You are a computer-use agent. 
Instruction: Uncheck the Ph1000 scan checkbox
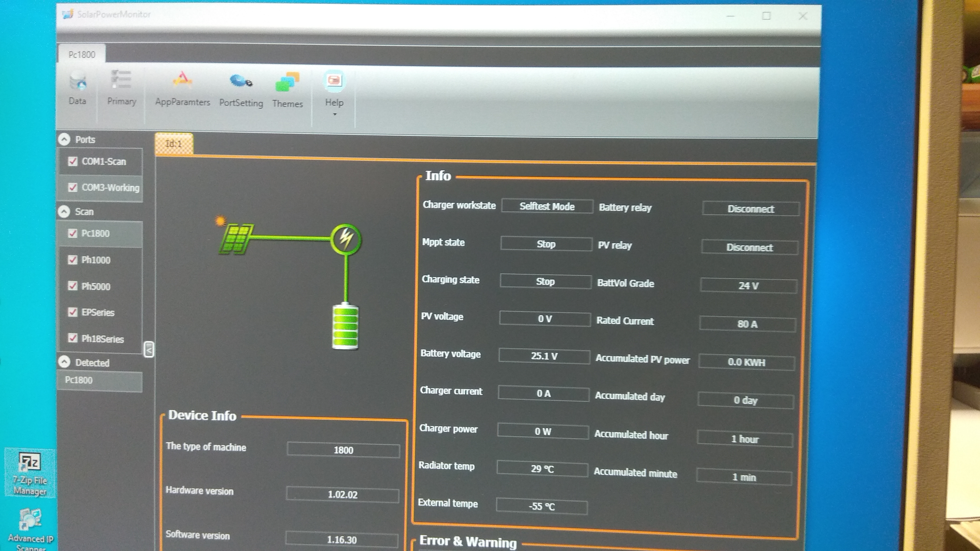click(x=72, y=260)
